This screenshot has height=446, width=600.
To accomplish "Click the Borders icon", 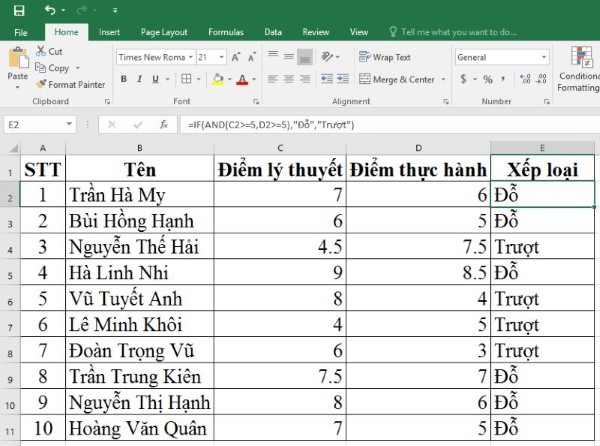I will [186, 79].
